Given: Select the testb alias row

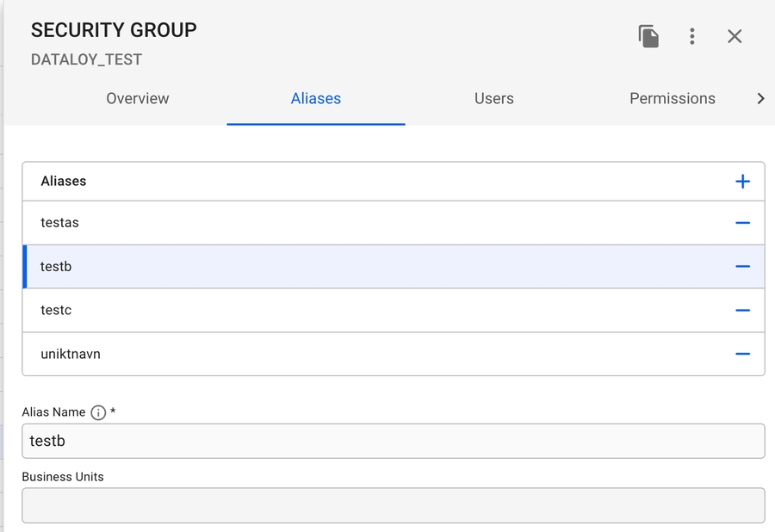Looking at the screenshot, I should [x=344, y=267].
